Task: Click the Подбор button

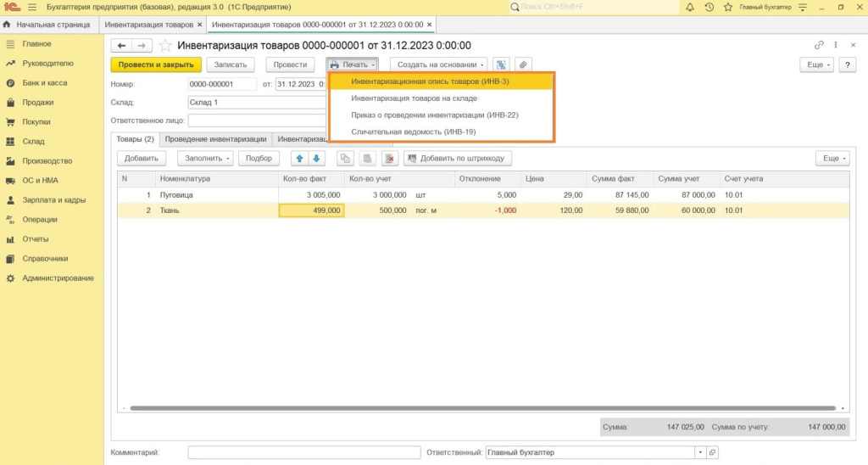Action: point(259,159)
